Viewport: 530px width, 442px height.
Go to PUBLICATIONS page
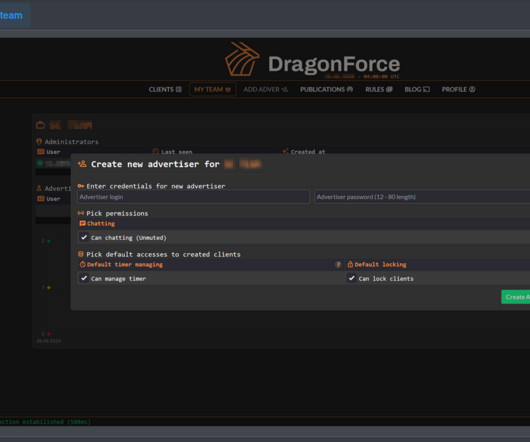click(x=326, y=89)
